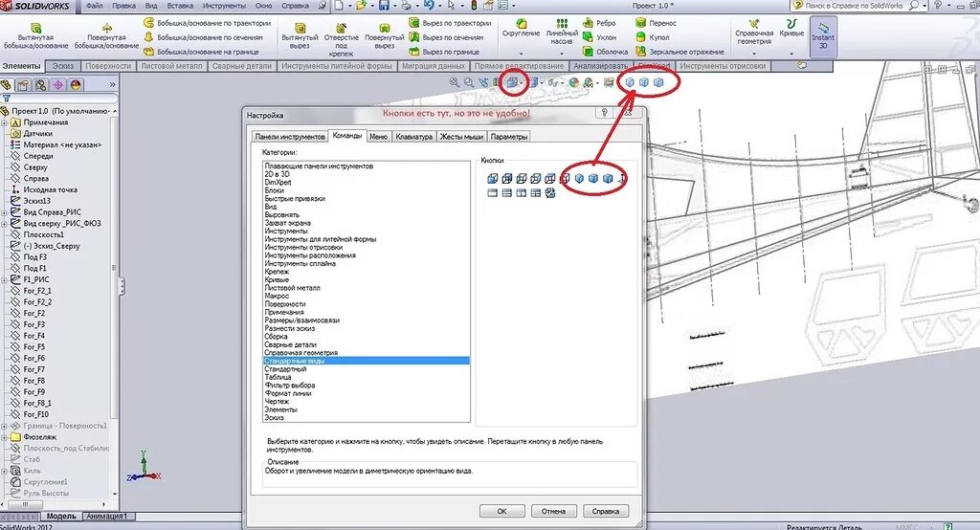Click the Отмена button
This screenshot has width=980, height=530.
pyautogui.click(x=553, y=511)
